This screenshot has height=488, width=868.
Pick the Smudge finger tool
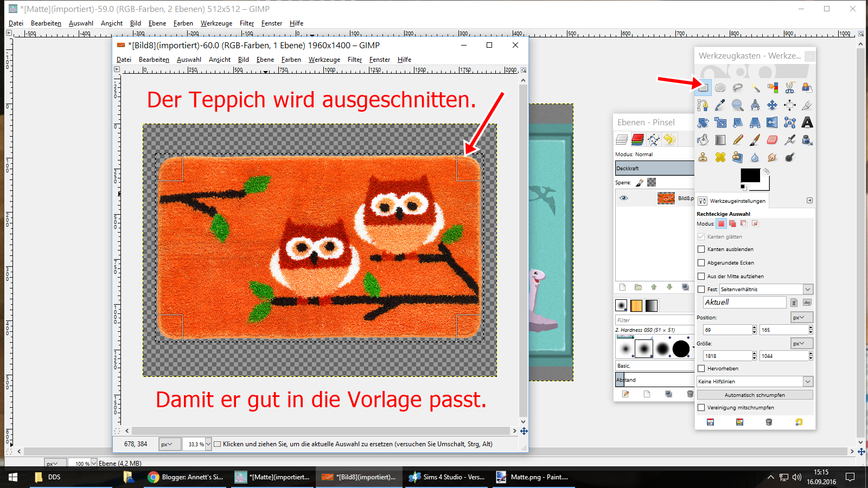tap(773, 157)
